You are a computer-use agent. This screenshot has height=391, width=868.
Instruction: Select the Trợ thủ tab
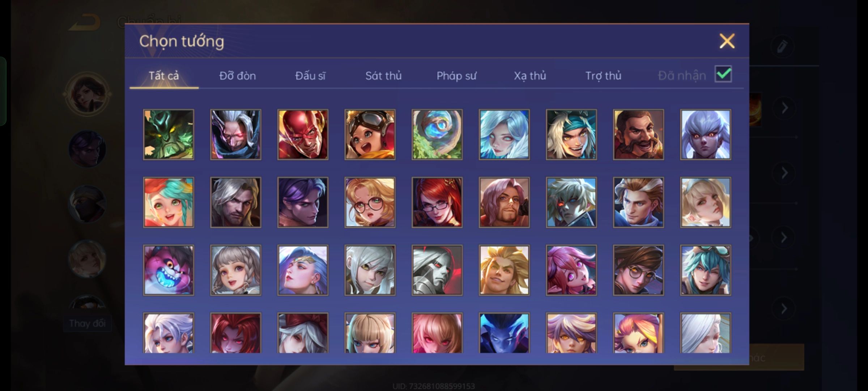coord(603,76)
